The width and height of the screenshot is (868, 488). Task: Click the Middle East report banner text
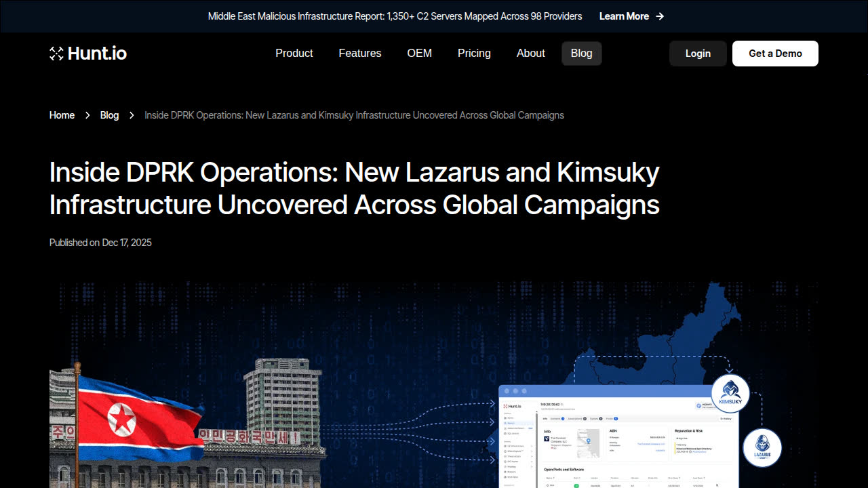click(395, 16)
